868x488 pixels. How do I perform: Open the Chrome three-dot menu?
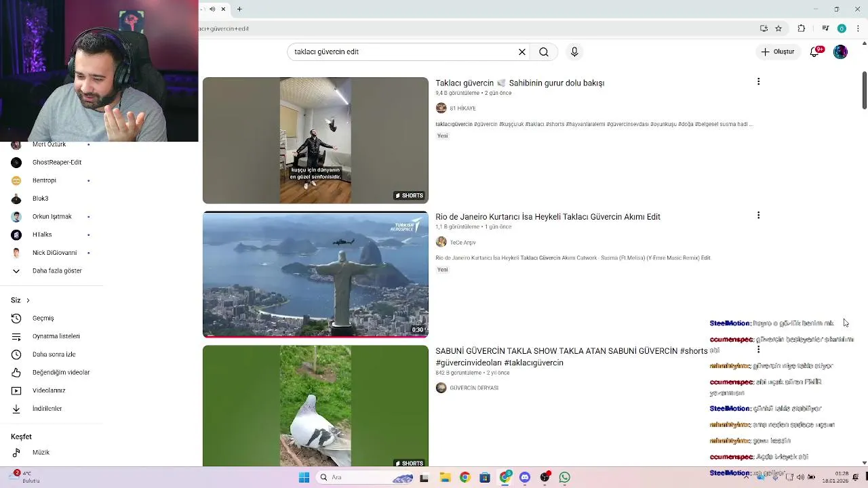(x=858, y=28)
